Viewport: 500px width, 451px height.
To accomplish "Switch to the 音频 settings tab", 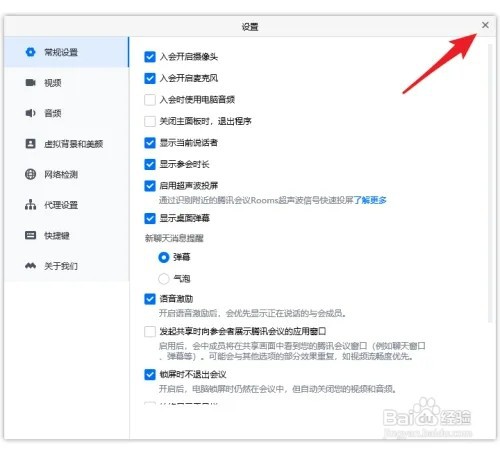I will 66,113.
